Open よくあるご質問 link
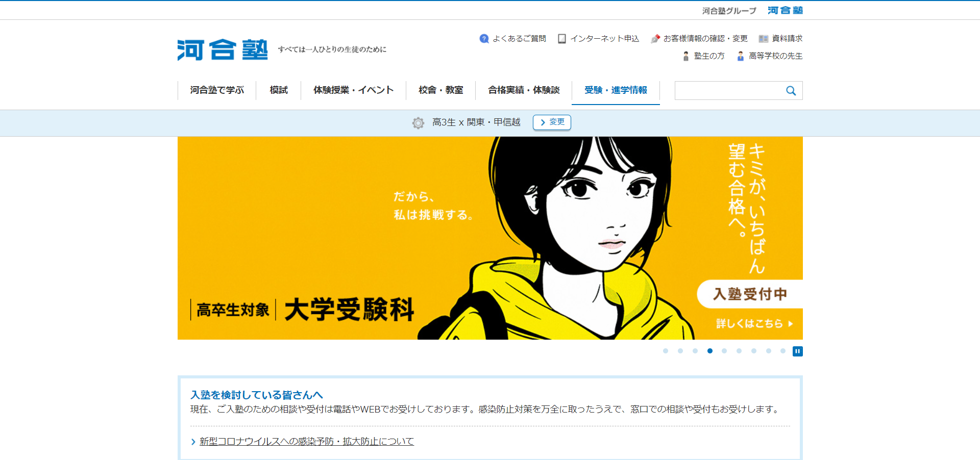Screen dimensions: 980x460 pyautogui.click(x=519, y=39)
